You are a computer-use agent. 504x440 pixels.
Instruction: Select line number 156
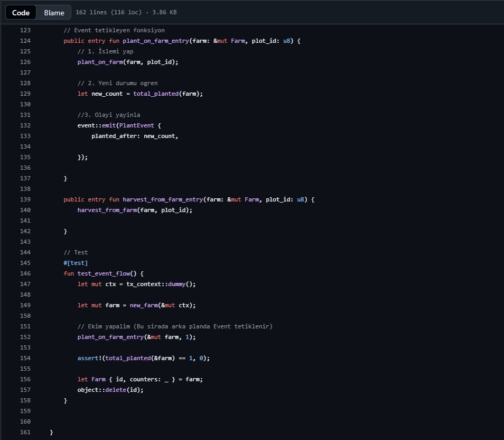(25, 379)
